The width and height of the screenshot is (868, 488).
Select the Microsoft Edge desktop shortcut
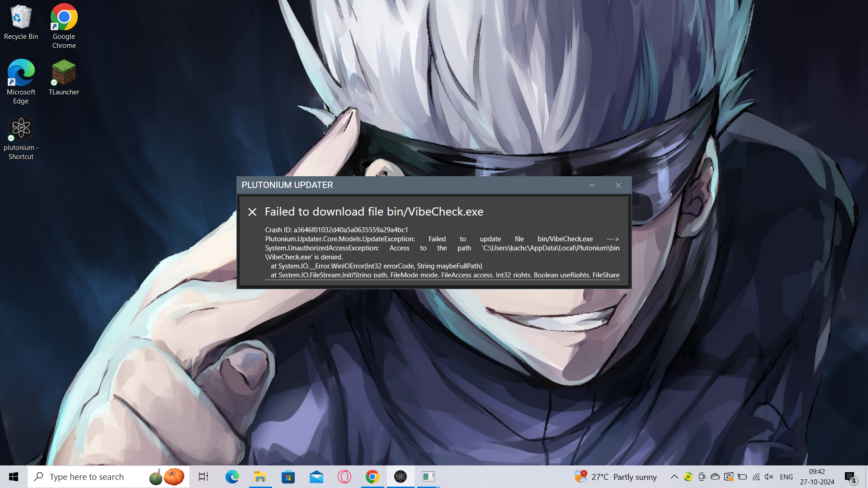pyautogui.click(x=21, y=82)
